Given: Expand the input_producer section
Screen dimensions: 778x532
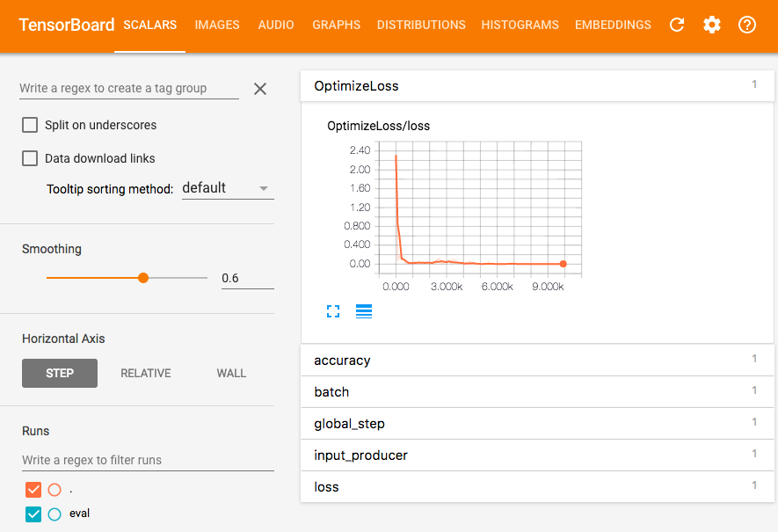Looking at the screenshot, I should [x=537, y=455].
